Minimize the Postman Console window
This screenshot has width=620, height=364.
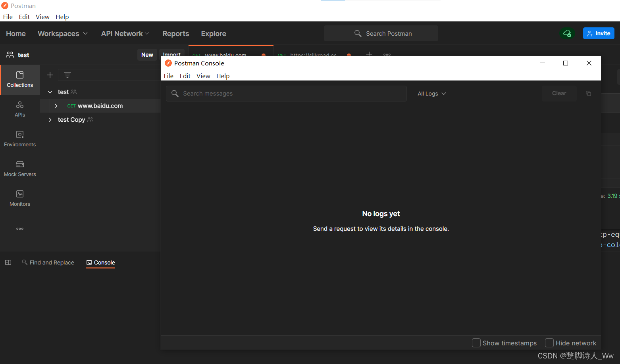pos(543,63)
